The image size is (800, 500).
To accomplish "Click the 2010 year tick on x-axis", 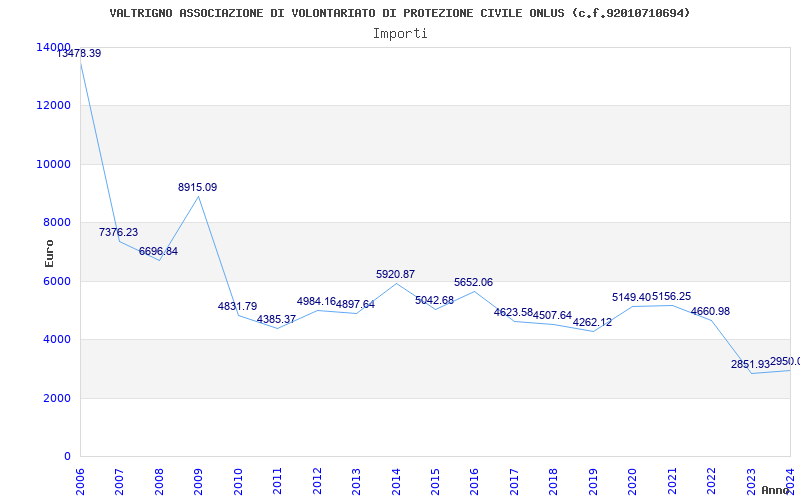I will point(238,481).
